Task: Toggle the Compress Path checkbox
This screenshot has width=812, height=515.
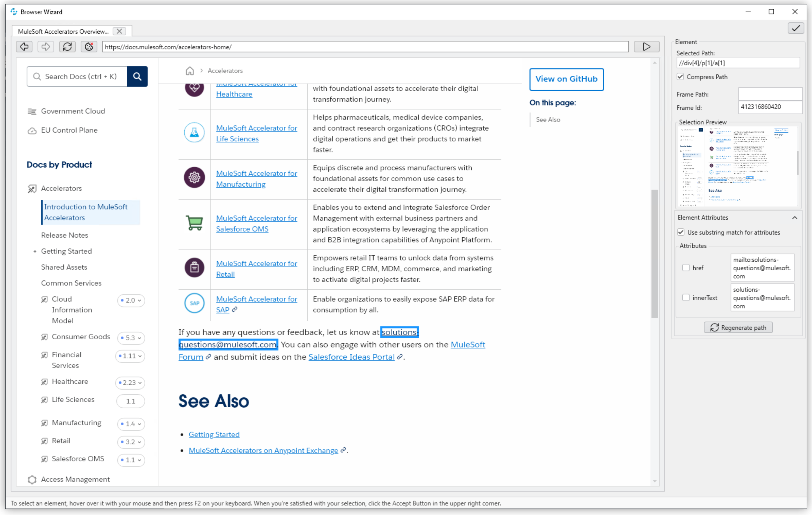Action: pyautogui.click(x=682, y=76)
